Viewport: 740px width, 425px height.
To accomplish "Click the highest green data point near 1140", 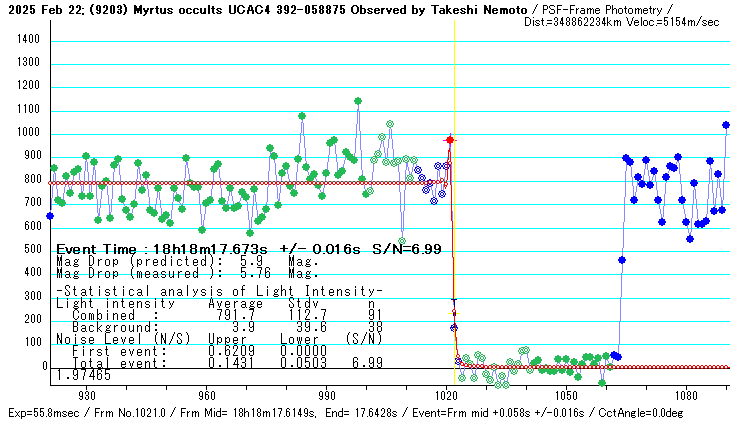I will point(357,101).
